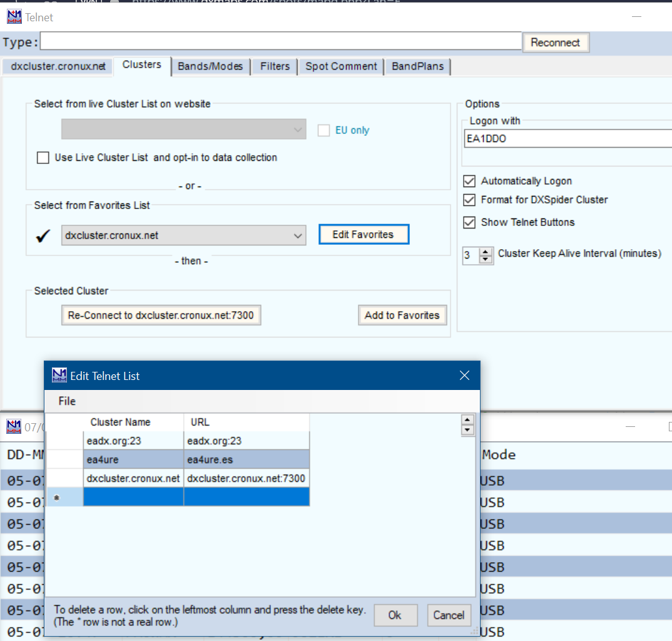Open the Spot Comment tab

[341, 66]
